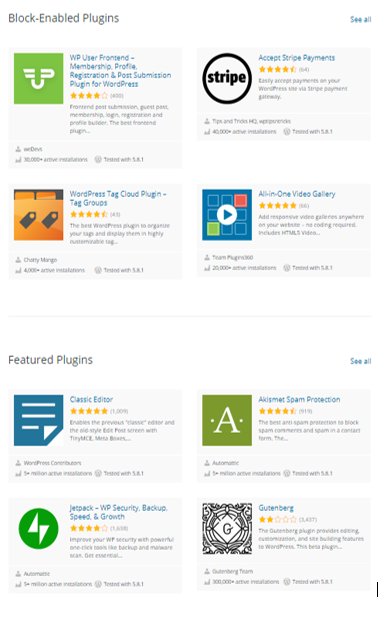Open the Jetpack WP Security title link
Screen dimensions: 384x622
click(119, 512)
